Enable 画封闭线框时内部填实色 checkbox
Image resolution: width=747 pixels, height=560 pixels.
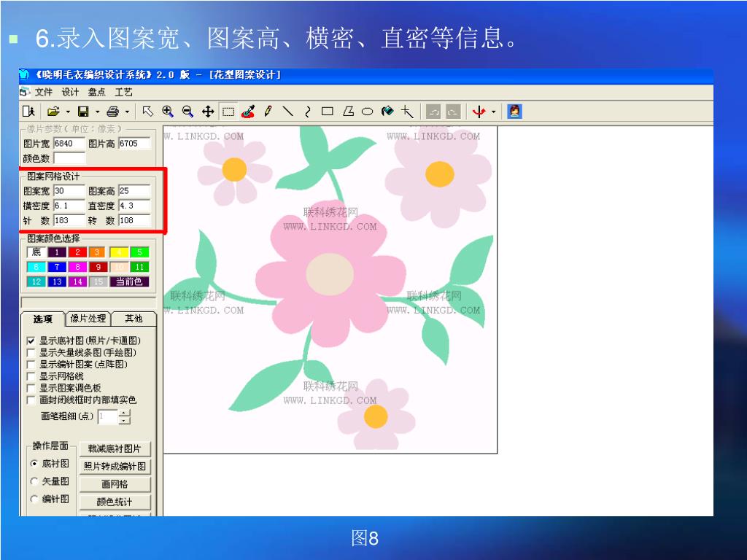pos(31,400)
